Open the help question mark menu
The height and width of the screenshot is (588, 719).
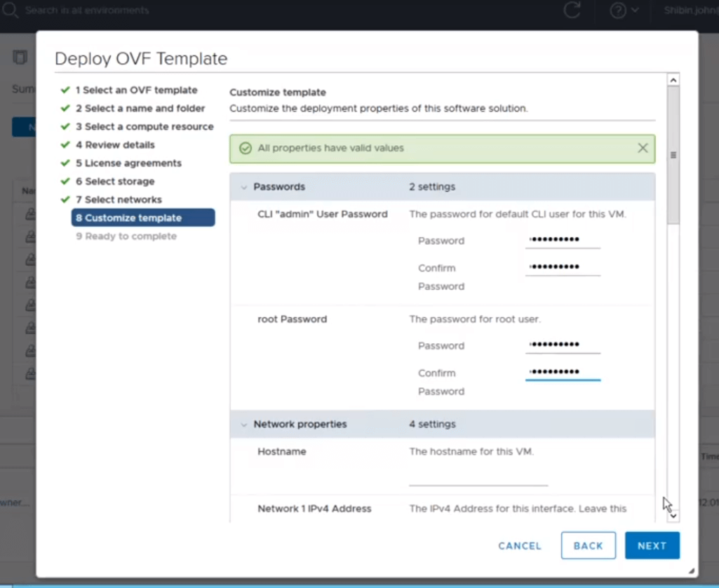[624, 11]
